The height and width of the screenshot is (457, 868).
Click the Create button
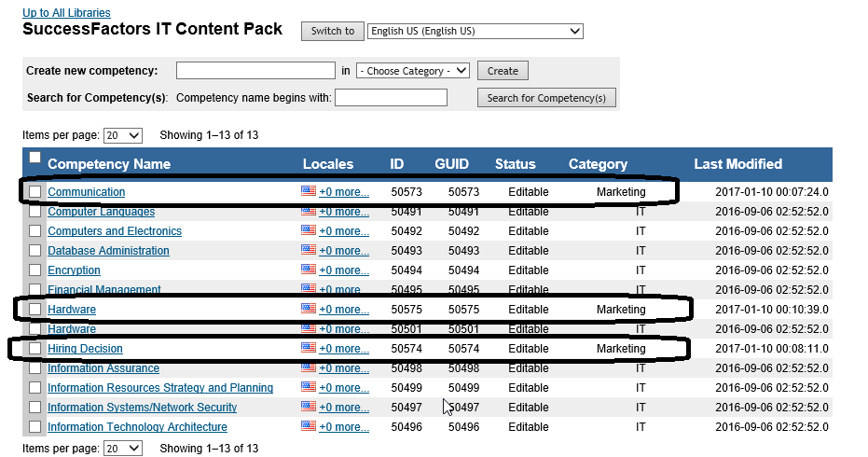coord(503,71)
